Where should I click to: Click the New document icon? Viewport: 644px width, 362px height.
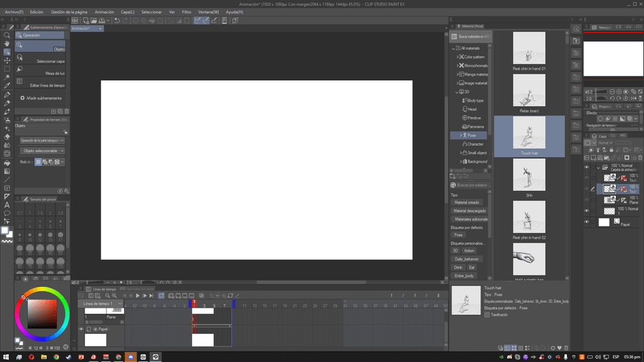pyautogui.click(x=86, y=21)
